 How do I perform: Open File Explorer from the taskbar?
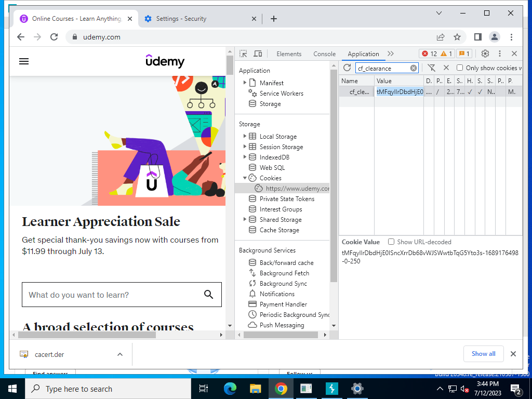click(x=255, y=389)
